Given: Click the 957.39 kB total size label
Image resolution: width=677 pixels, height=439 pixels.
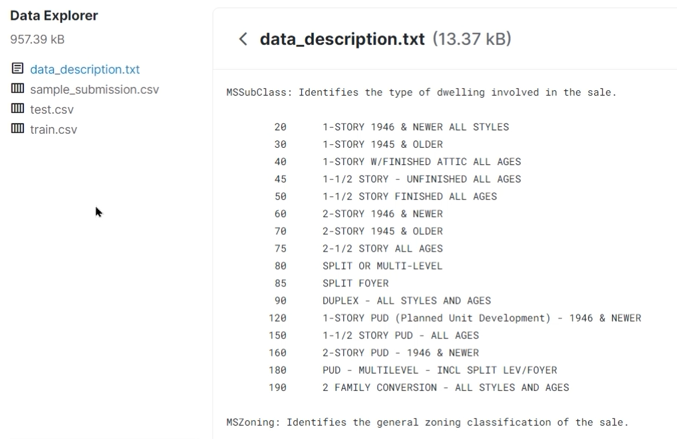Looking at the screenshot, I should tap(37, 39).
